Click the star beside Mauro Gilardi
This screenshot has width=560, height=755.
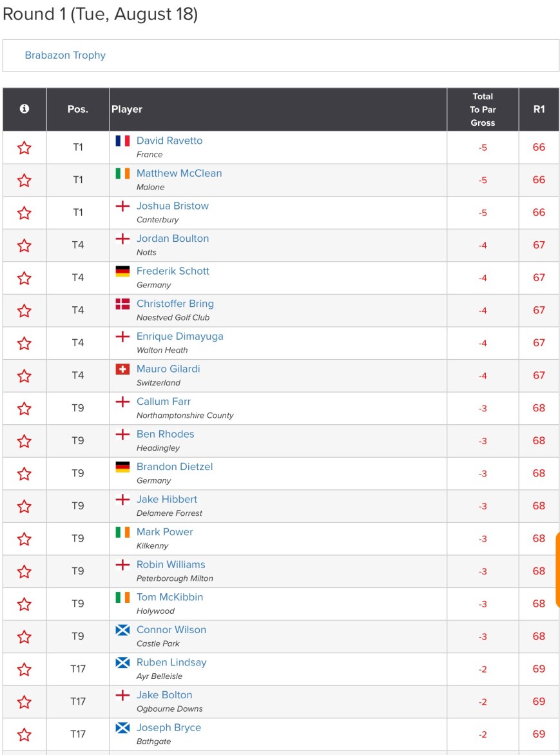(x=24, y=376)
